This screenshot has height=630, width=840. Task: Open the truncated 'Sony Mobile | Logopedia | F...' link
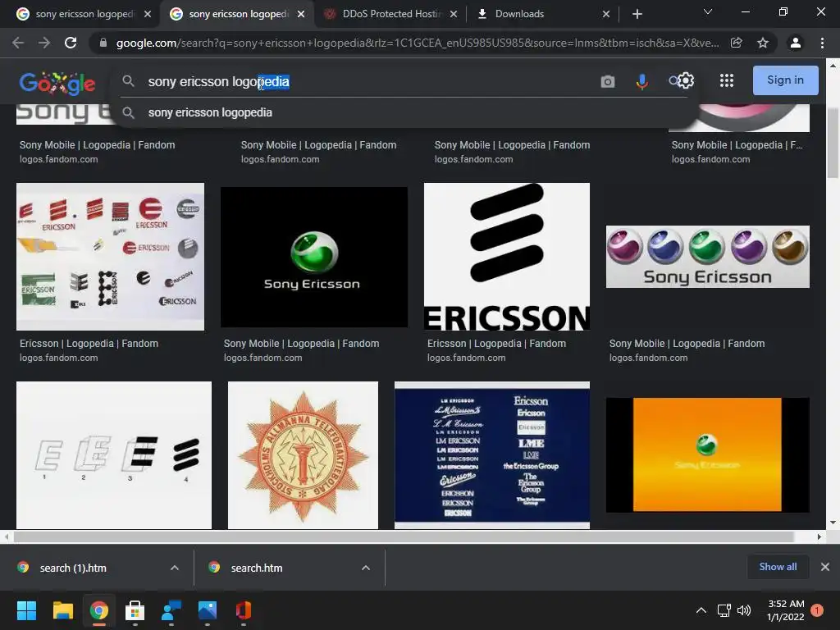[x=737, y=145]
